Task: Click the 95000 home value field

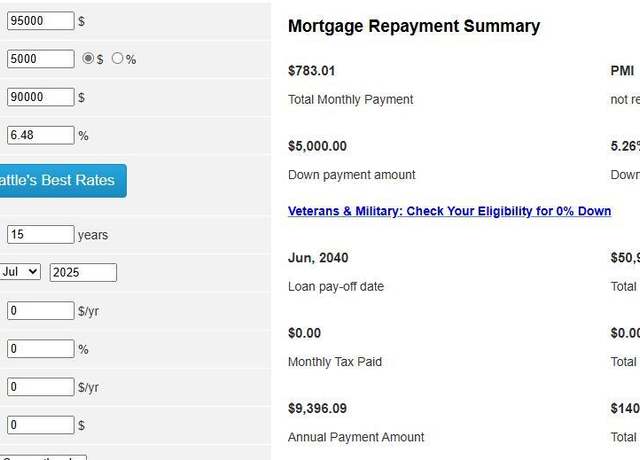Action: click(40, 20)
